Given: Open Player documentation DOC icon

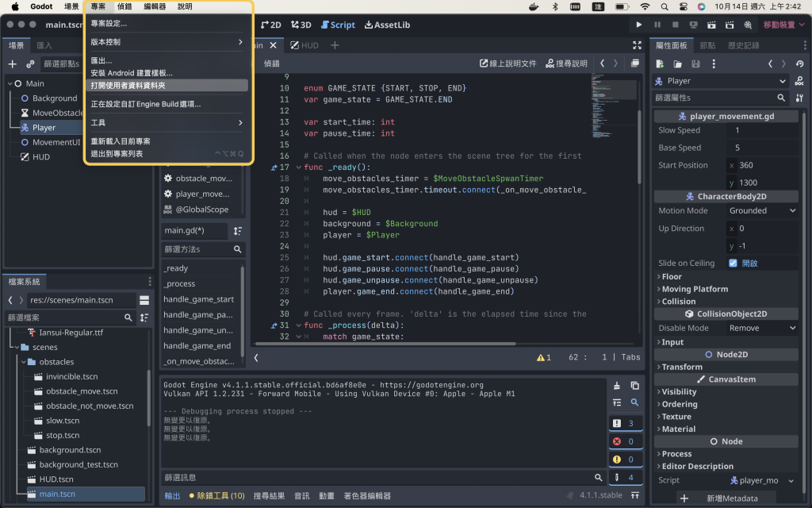Looking at the screenshot, I should [x=799, y=81].
